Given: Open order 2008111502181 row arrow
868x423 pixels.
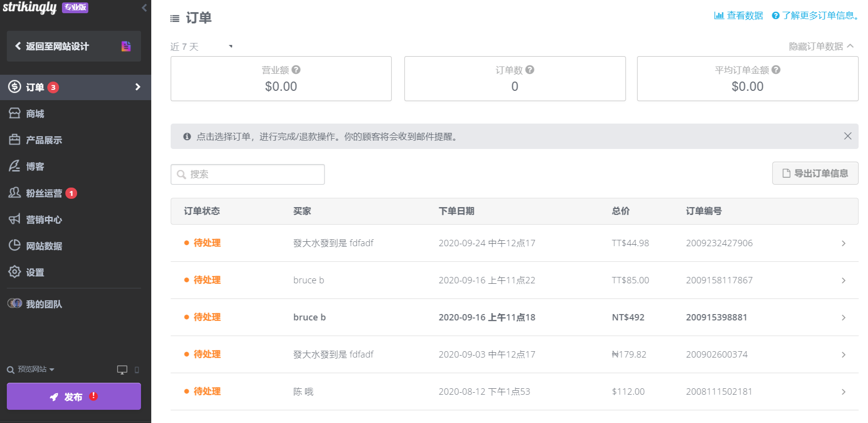Looking at the screenshot, I should click(x=844, y=392).
